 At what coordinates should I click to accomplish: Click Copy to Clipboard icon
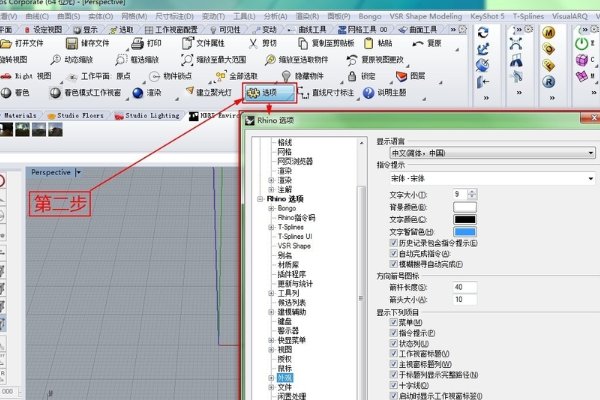pos(303,43)
